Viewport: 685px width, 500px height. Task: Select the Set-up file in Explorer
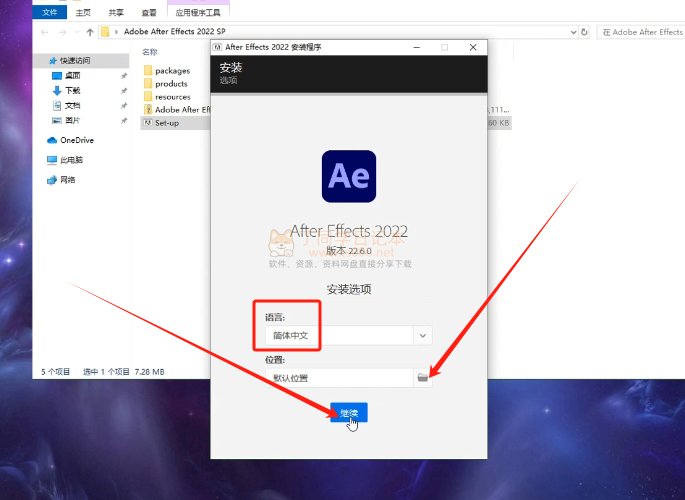167,123
